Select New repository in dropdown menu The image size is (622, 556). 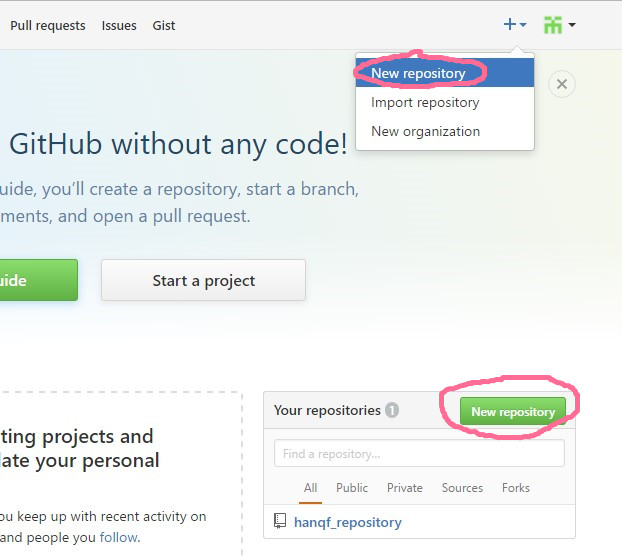tap(445, 73)
